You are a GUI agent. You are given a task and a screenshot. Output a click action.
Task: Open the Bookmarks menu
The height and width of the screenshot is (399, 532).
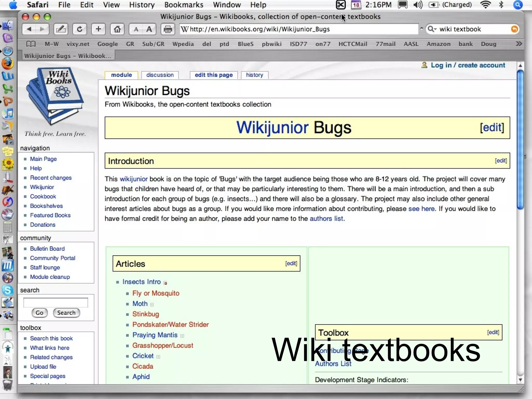click(x=184, y=5)
